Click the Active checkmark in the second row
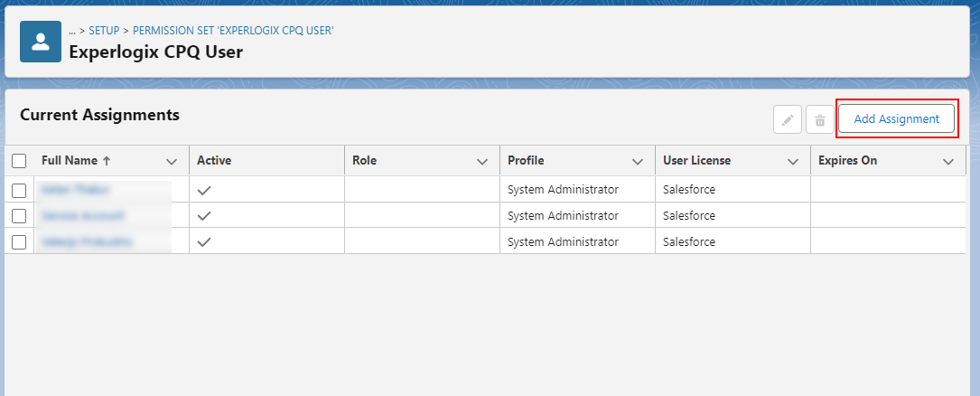Image resolution: width=980 pixels, height=396 pixels. click(x=204, y=216)
